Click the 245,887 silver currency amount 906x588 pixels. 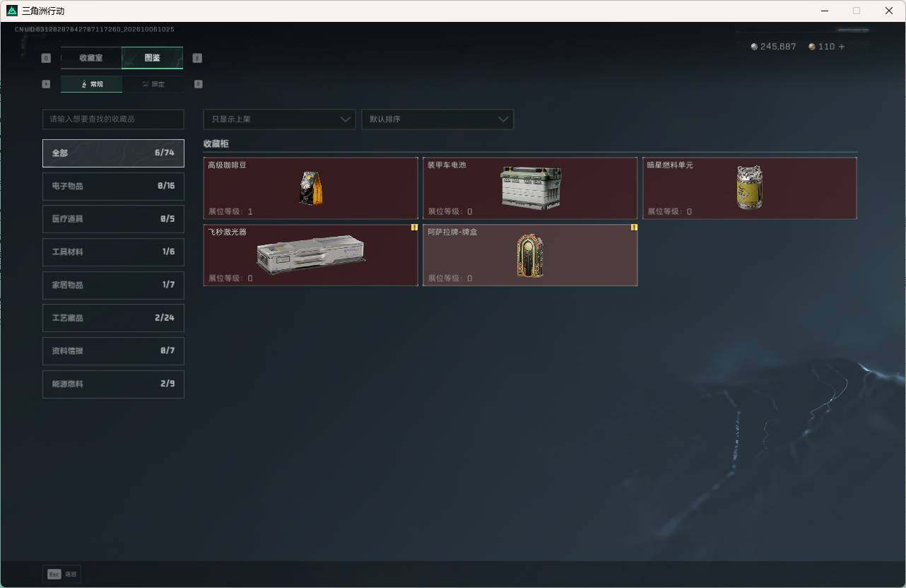coord(778,47)
